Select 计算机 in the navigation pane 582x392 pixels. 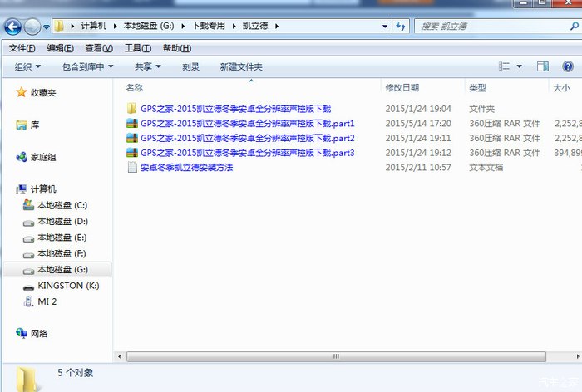[x=43, y=189]
